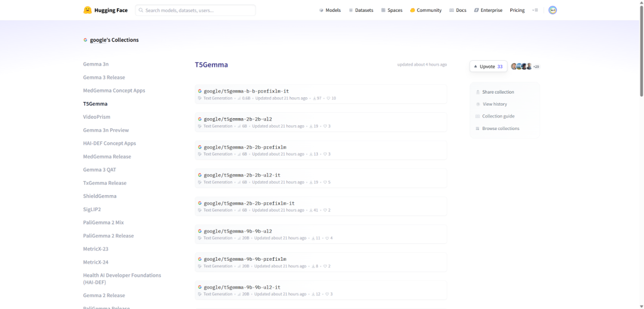Go to Spaces in top navigation
This screenshot has height=309, width=644.
click(x=392, y=10)
